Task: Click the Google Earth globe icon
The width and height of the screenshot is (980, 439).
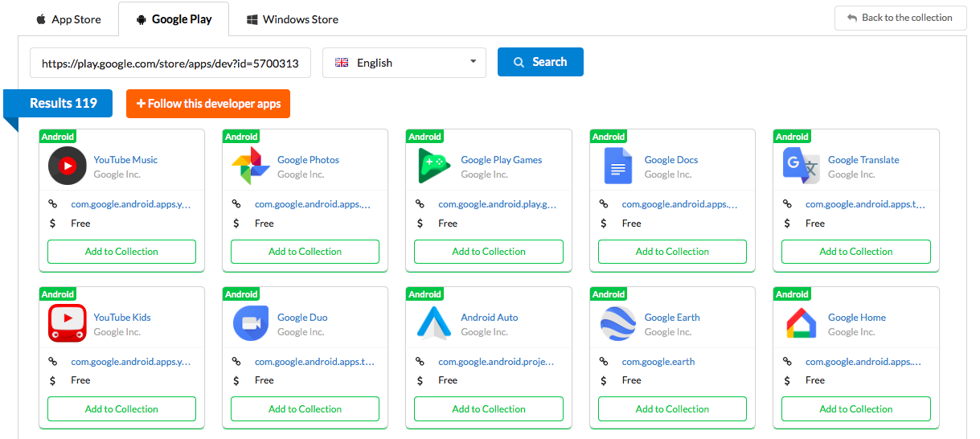Action: coord(618,324)
